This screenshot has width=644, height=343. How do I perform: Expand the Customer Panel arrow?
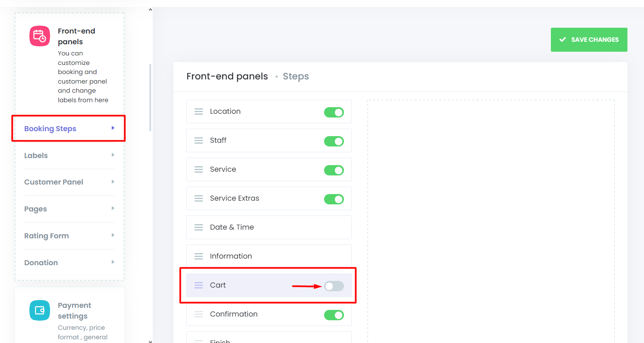click(x=113, y=182)
